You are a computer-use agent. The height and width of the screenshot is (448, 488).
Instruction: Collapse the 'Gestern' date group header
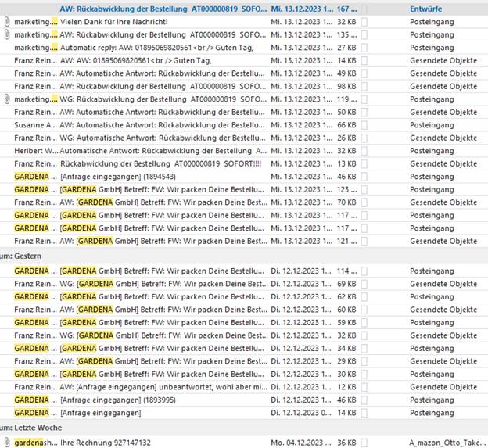[244, 256]
